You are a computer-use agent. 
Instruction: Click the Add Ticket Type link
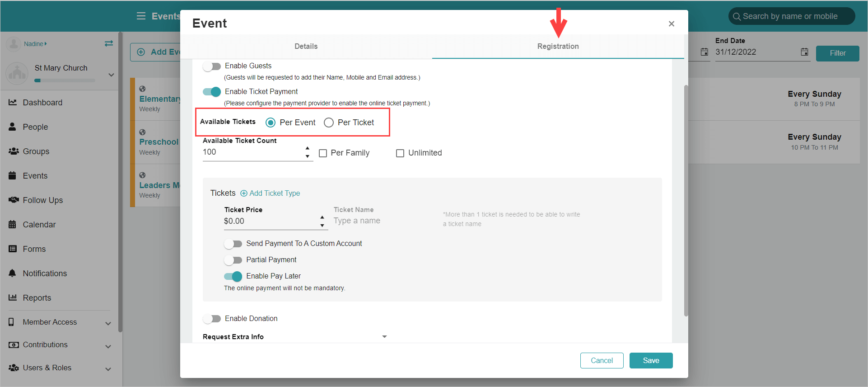tap(270, 193)
